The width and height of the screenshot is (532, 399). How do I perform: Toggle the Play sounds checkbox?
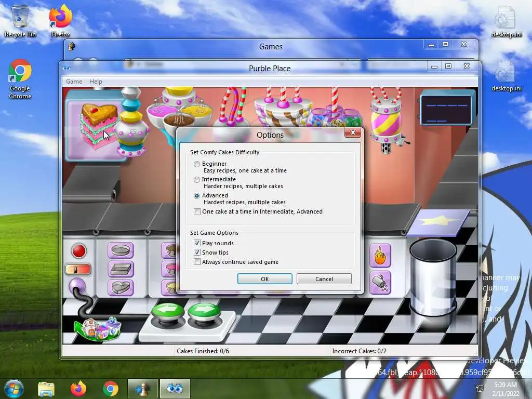tap(197, 243)
